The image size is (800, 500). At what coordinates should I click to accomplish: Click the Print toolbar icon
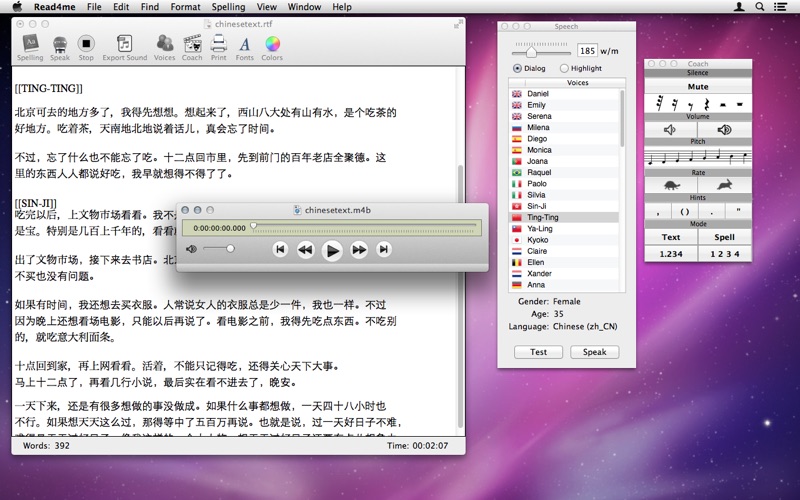click(219, 48)
